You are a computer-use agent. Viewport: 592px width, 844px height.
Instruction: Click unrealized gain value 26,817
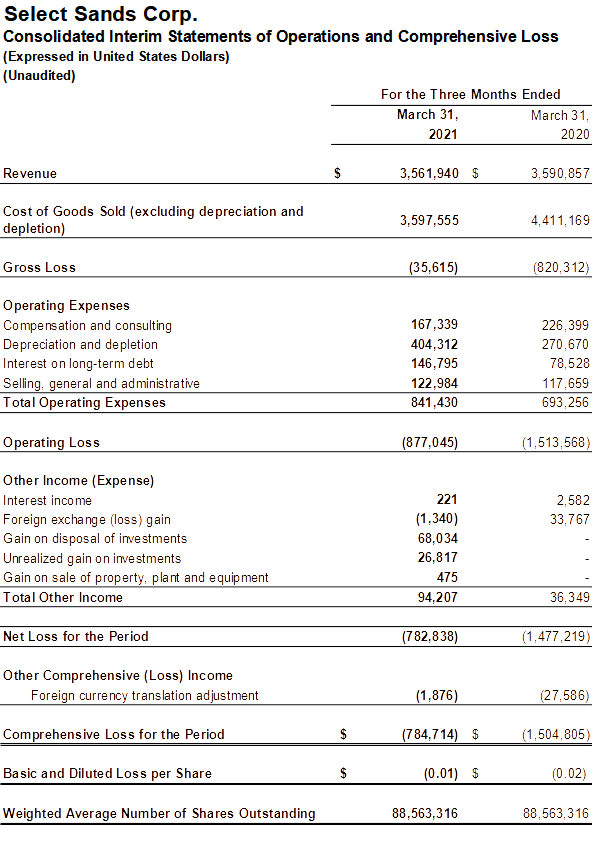tap(438, 558)
